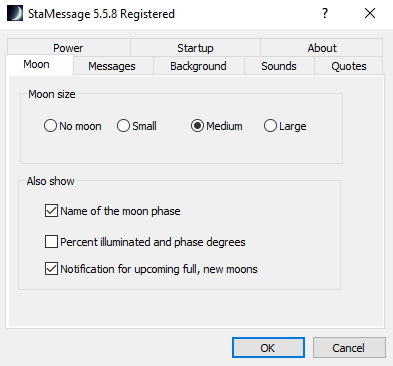Click the Cancel button
The height and width of the screenshot is (366, 393).
[x=349, y=348]
